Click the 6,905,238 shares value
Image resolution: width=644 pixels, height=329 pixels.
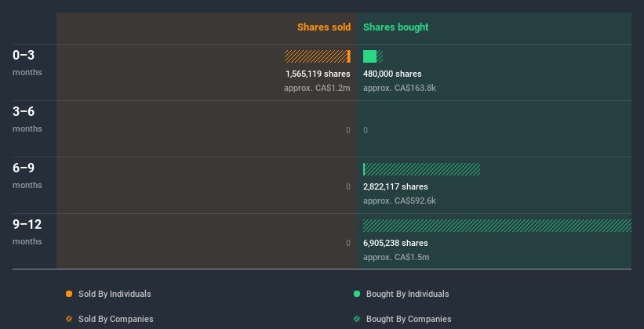pyautogui.click(x=395, y=243)
